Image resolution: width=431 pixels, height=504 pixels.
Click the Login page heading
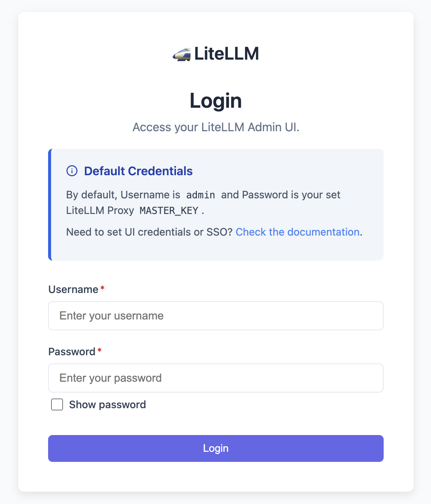click(215, 100)
